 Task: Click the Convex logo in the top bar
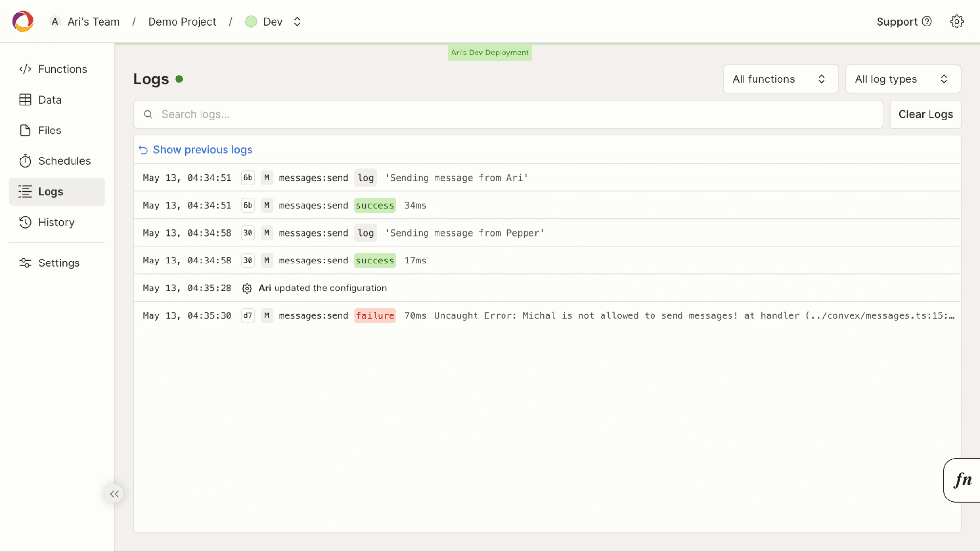tap(22, 21)
